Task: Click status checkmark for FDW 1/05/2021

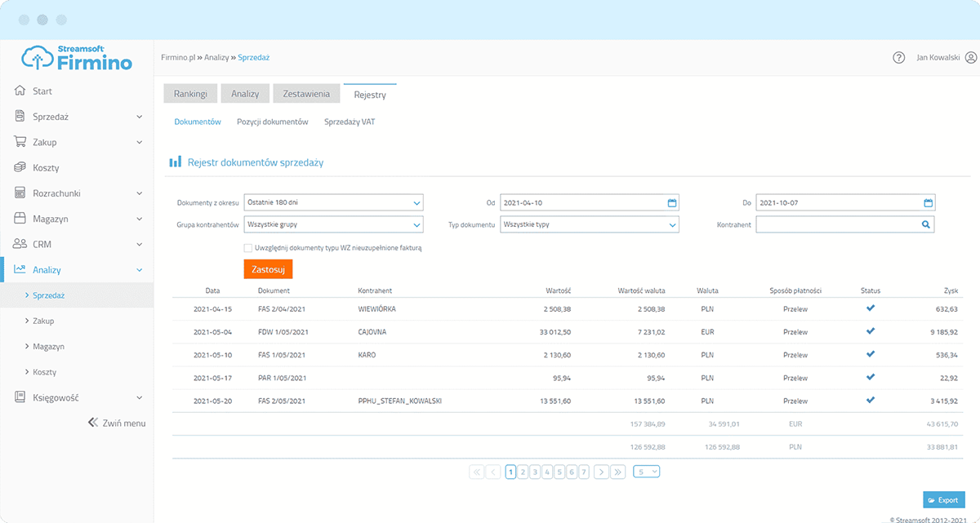Action: click(x=871, y=331)
